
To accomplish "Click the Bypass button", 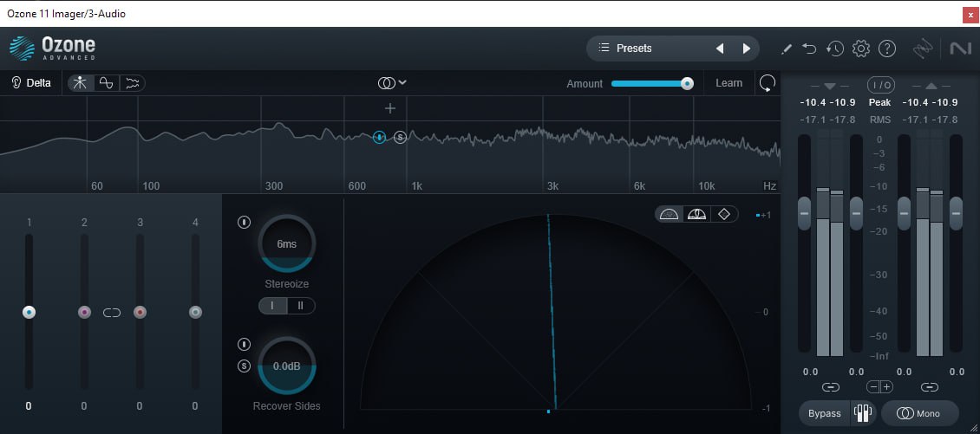I will click(x=824, y=413).
